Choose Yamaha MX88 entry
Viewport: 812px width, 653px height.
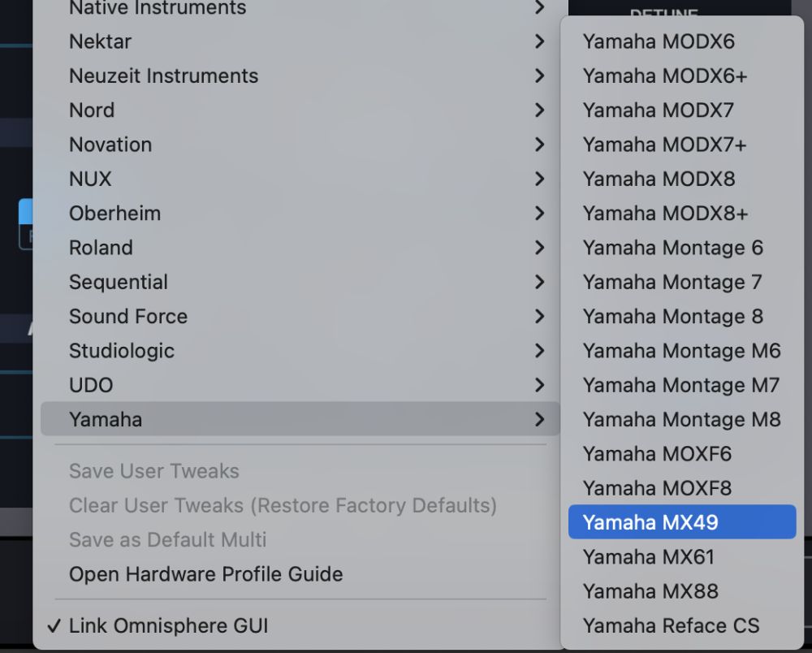click(650, 591)
